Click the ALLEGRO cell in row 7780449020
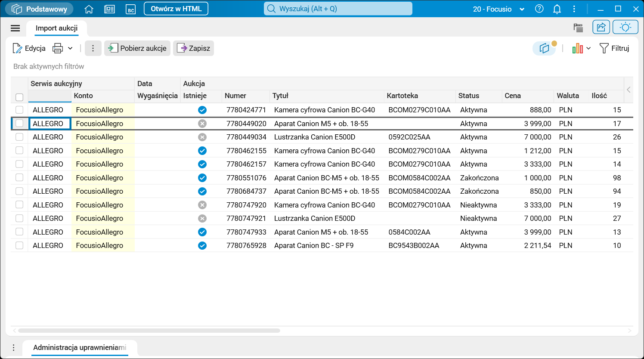The image size is (644, 359). pyautogui.click(x=50, y=124)
